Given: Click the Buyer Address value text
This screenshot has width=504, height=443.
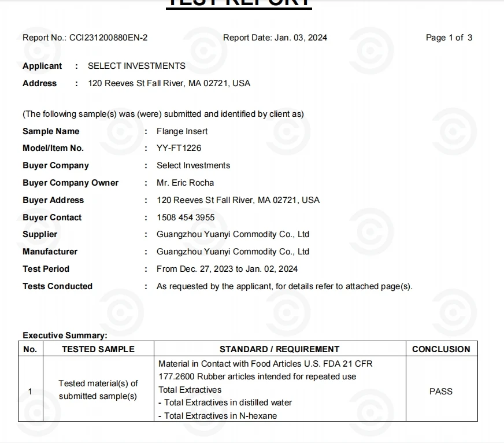Looking at the screenshot, I should tap(238, 200).
